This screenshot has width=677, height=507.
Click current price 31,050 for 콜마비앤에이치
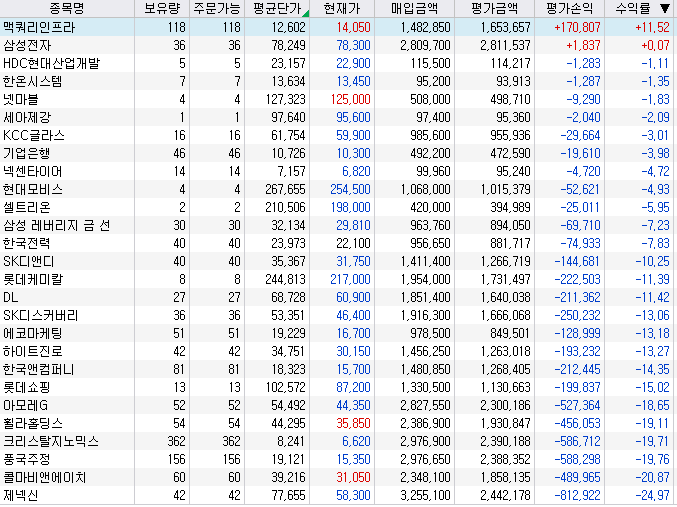pos(353,478)
